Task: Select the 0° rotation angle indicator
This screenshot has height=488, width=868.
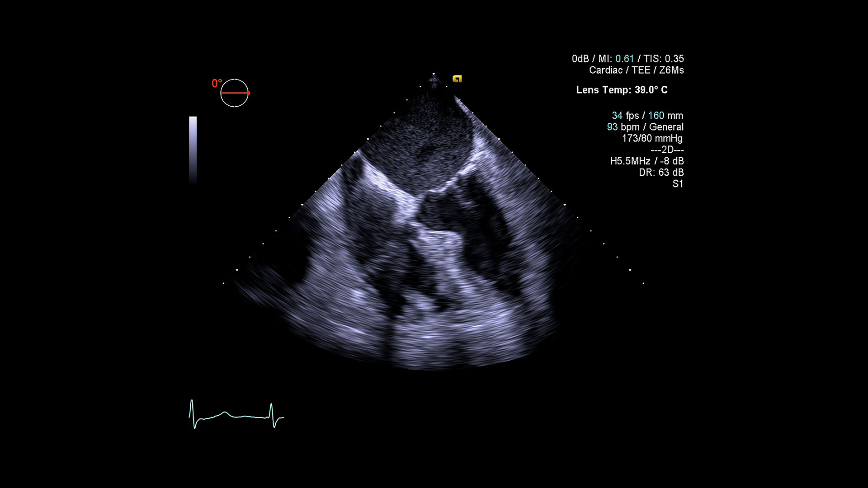Action: click(x=216, y=83)
